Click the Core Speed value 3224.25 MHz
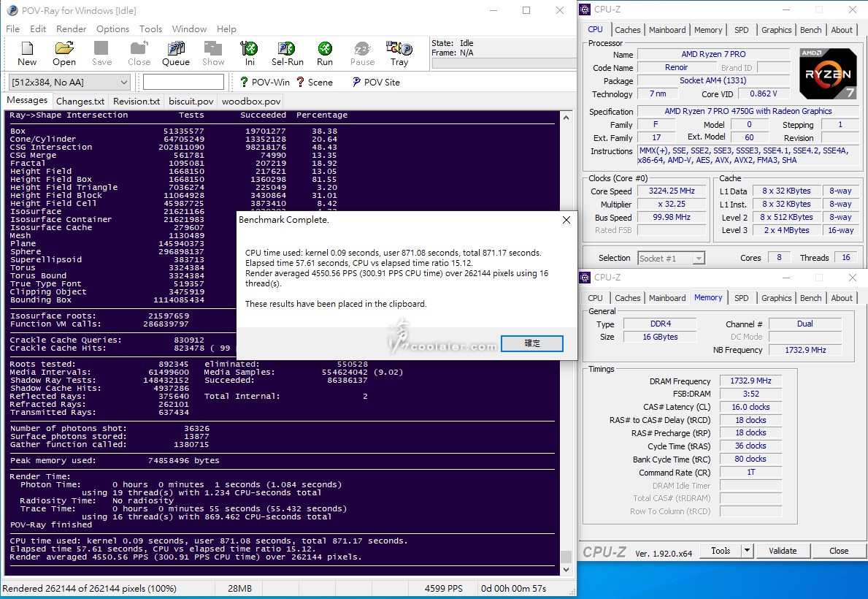 672,191
